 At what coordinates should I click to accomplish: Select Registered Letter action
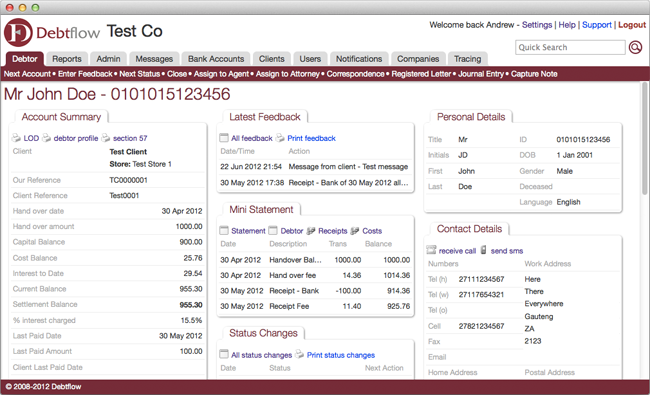(x=421, y=74)
